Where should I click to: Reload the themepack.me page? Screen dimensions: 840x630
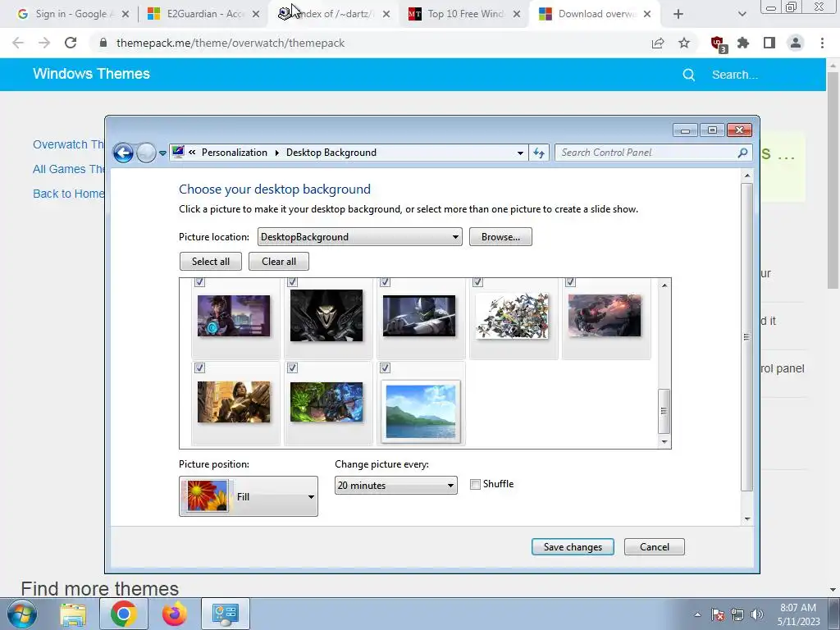click(x=71, y=43)
